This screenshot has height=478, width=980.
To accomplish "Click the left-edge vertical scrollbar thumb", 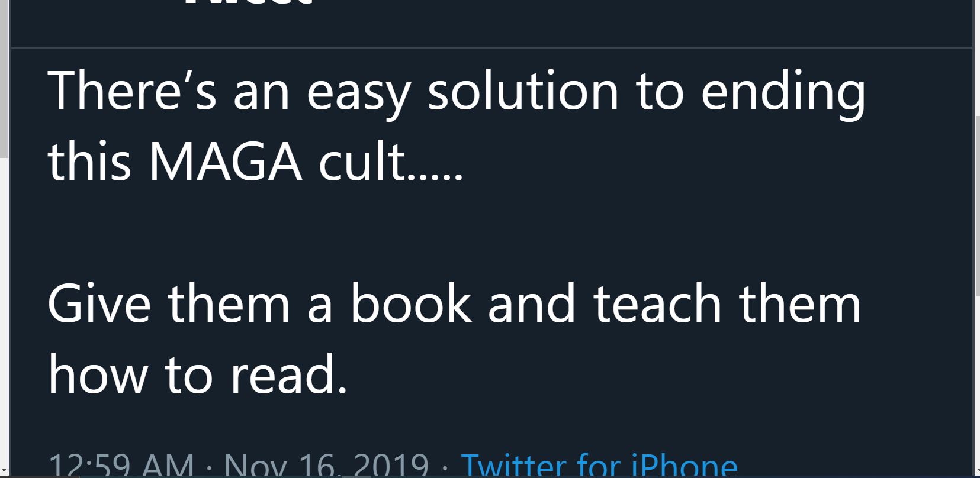I will [4, 77].
